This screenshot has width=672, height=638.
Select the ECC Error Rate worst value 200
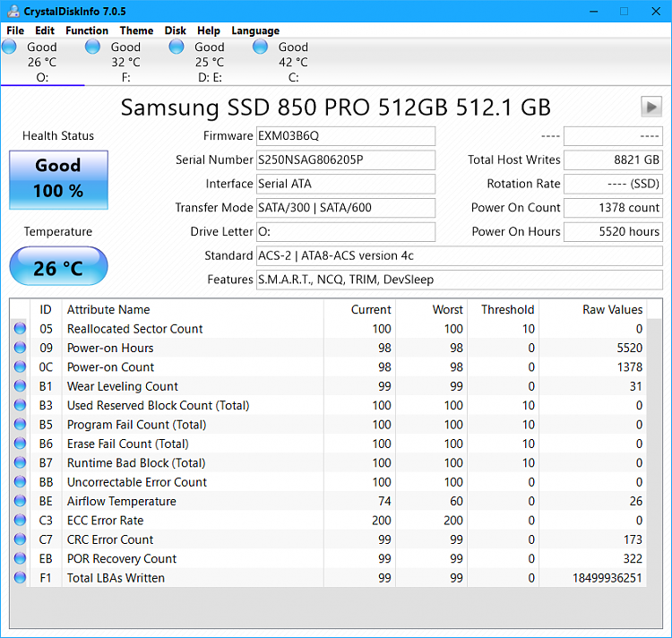(x=453, y=521)
